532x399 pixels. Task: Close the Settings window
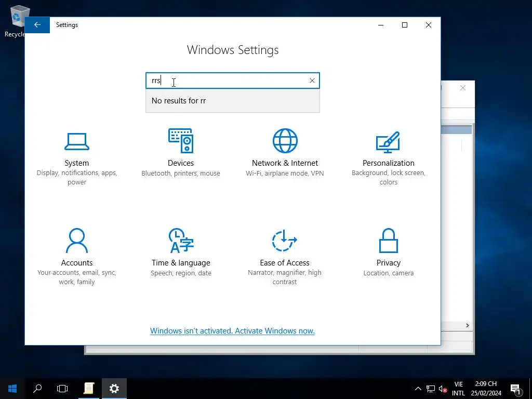429,25
